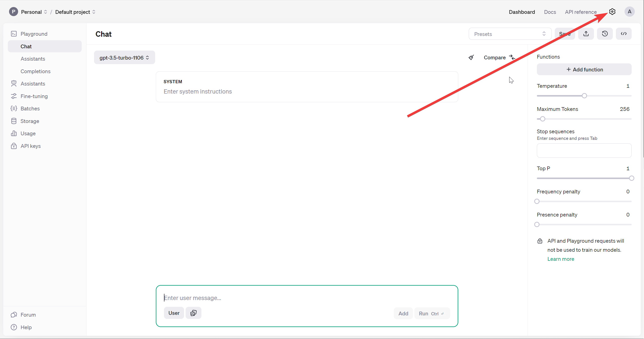Image resolution: width=644 pixels, height=339 pixels.
Task: Open the account avatar menu
Action: click(x=629, y=12)
